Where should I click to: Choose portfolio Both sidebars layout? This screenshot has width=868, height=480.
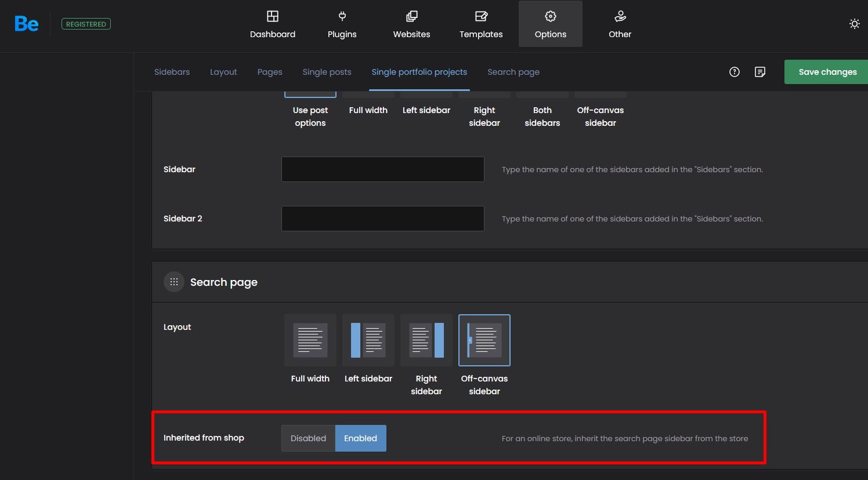[542, 110]
